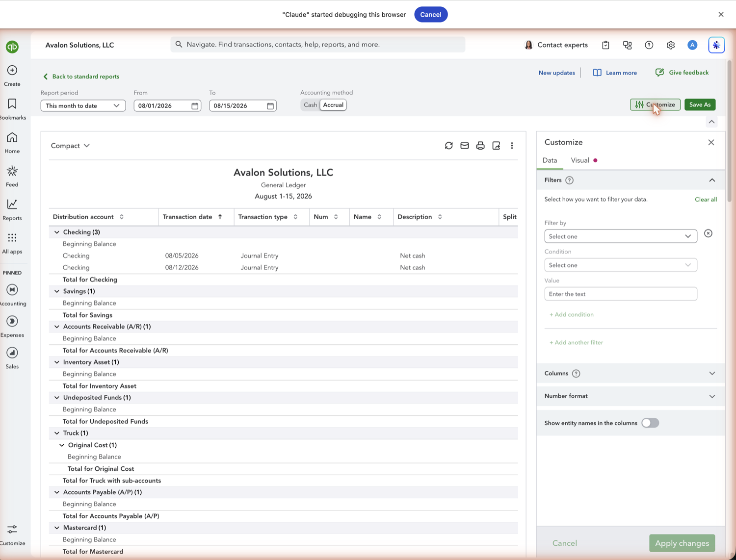Open the Learn more link

pos(615,73)
